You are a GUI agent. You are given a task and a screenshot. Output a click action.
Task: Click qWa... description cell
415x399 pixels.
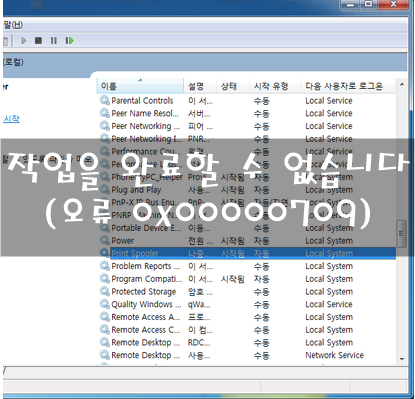tap(199, 304)
